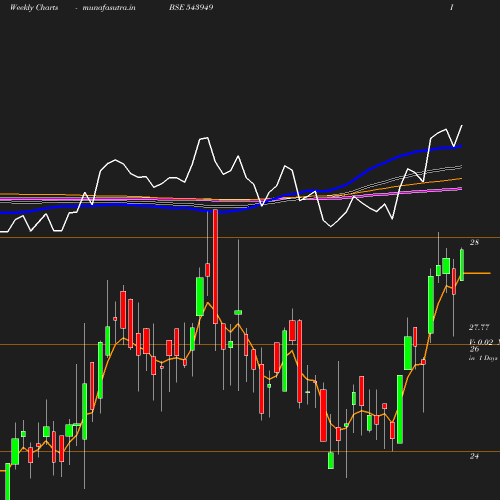
Task: Click the 24 price axis label
Action: pos(474,456)
